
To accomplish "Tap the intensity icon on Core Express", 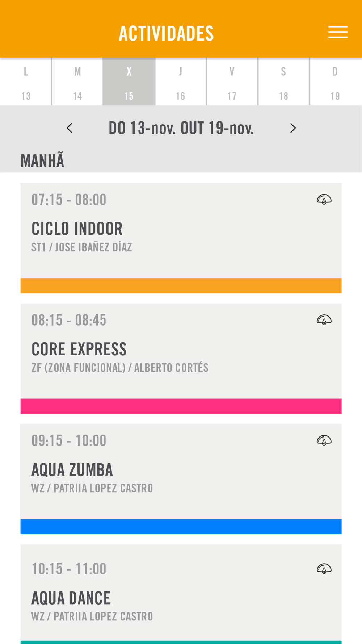I will (324, 320).
